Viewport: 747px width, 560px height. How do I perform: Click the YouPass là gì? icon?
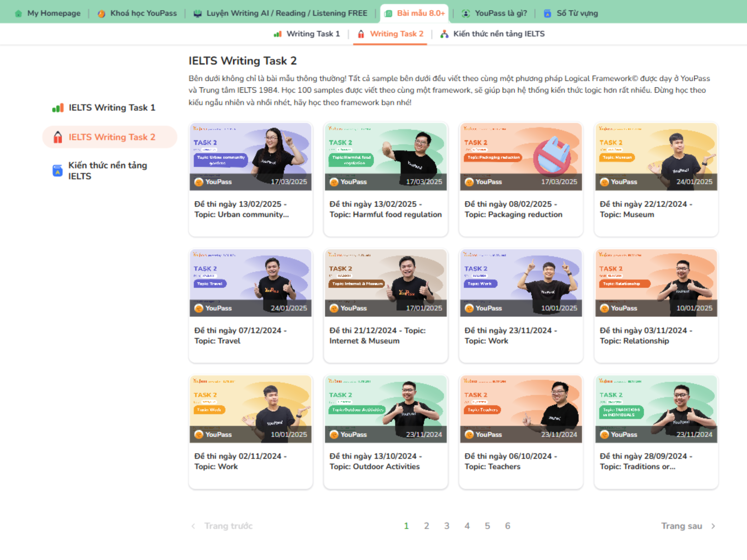[x=466, y=13]
